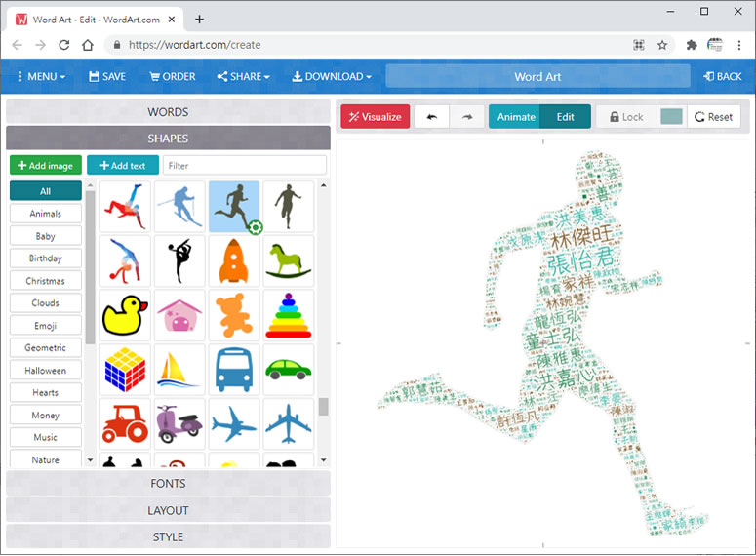The height and width of the screenshot is (556, 756).
Task: Switch to Edit mode
Action: tap(566, 117)
